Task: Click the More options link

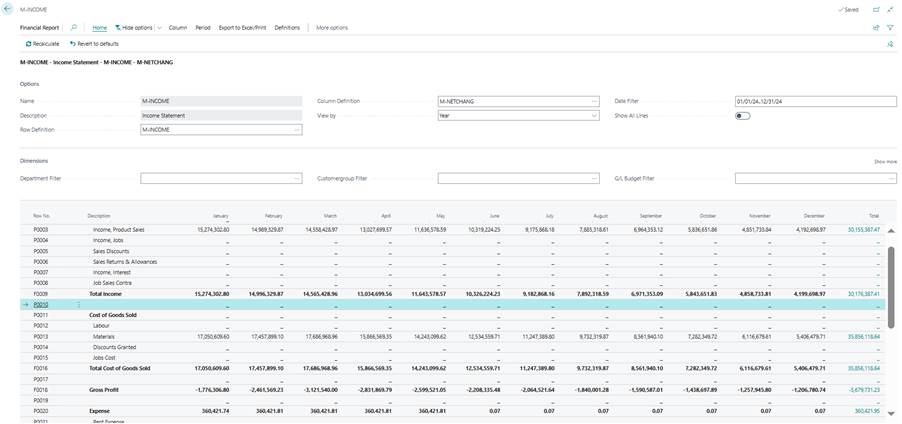Action: pos(332,28)
